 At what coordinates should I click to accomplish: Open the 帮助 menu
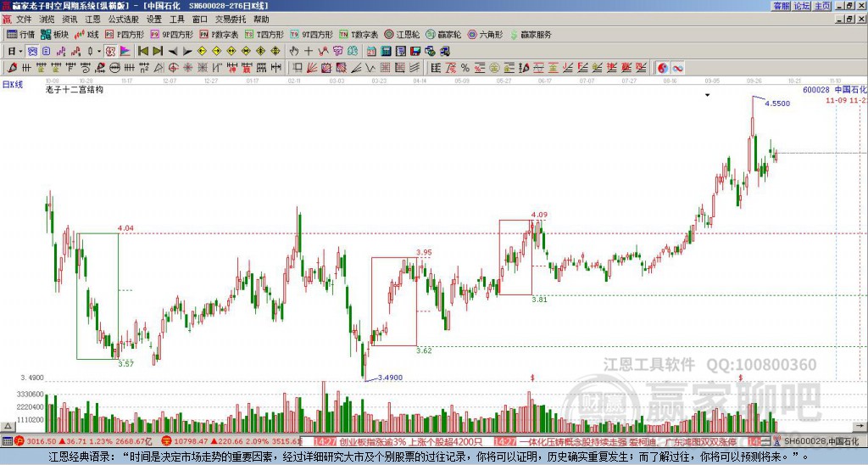(x=261, y=20)
